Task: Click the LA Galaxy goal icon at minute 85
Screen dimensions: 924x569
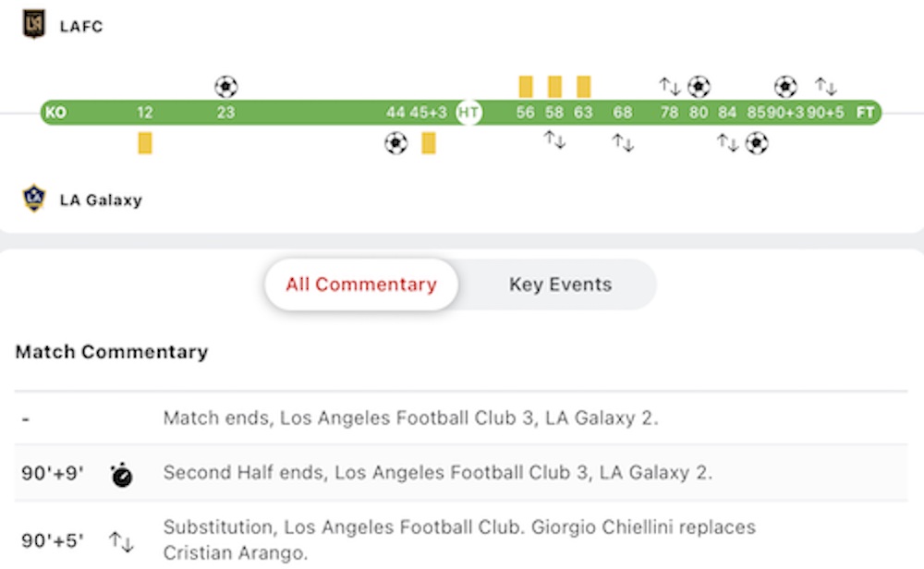Action: [x=757, y=143]
